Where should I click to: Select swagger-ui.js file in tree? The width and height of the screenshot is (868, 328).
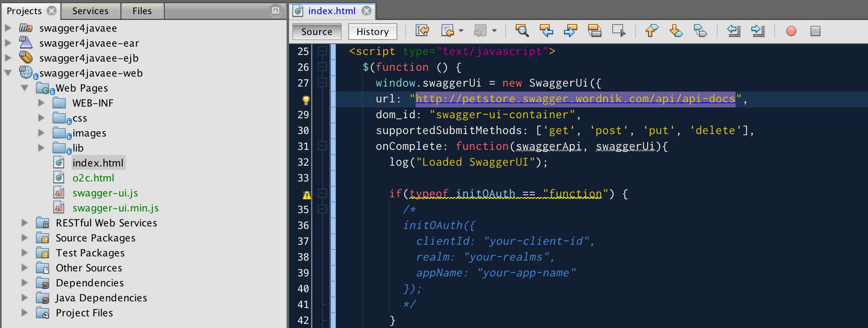click(x=105, y=193)
